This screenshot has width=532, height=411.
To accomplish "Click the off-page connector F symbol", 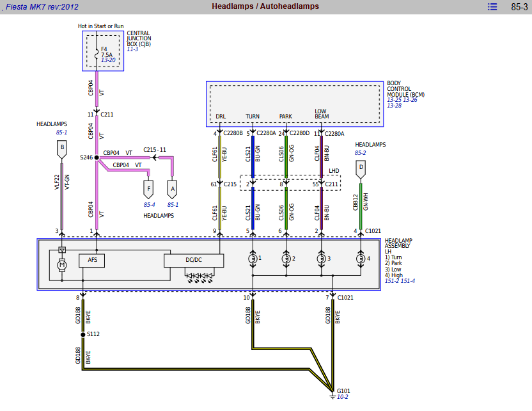I will 148,189.
